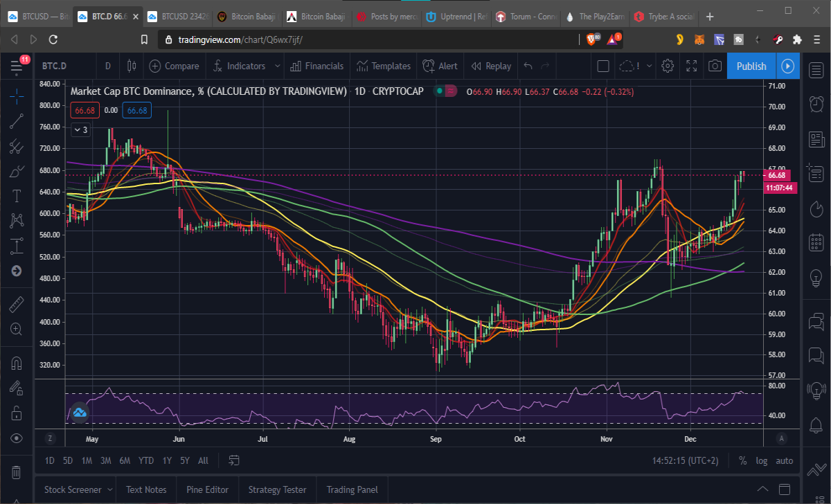Redo the chart action
Image resolution: width=831 pixels, height=504 pixels.
tap(545, 66)
